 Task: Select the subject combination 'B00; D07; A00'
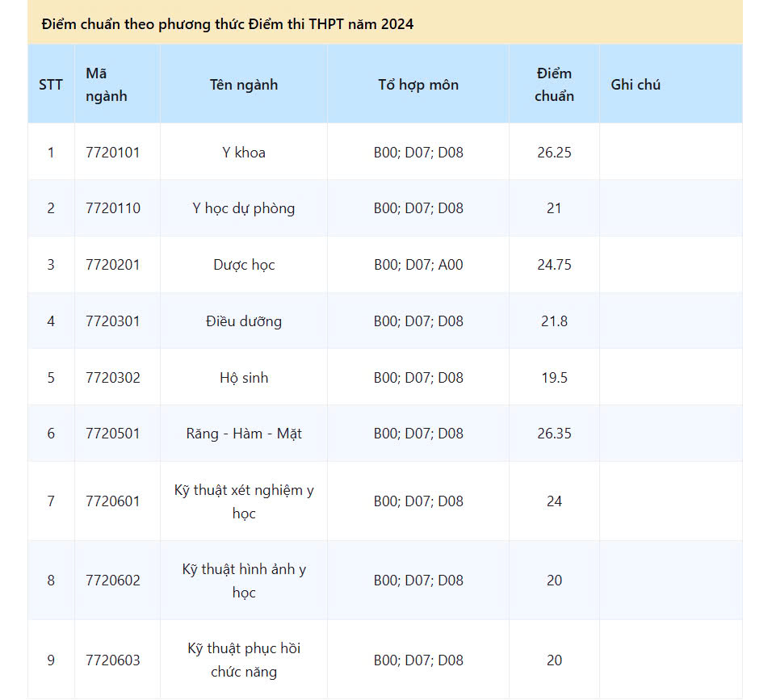coord(418,265)
